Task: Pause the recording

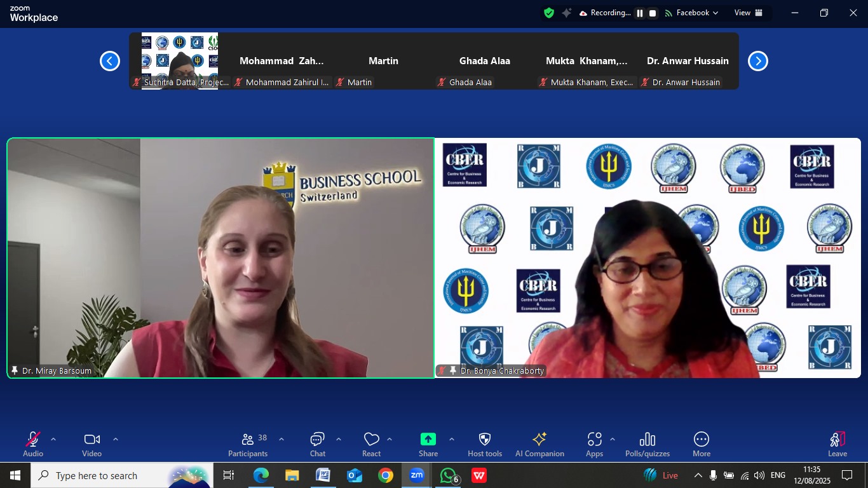Action: tap(640, 13)
